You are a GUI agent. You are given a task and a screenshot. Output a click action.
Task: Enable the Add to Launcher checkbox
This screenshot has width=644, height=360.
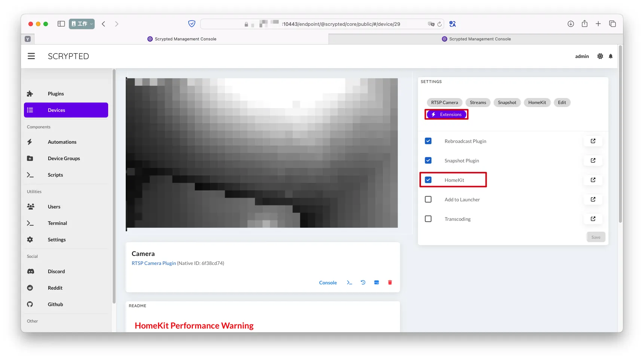click(428, 199)
